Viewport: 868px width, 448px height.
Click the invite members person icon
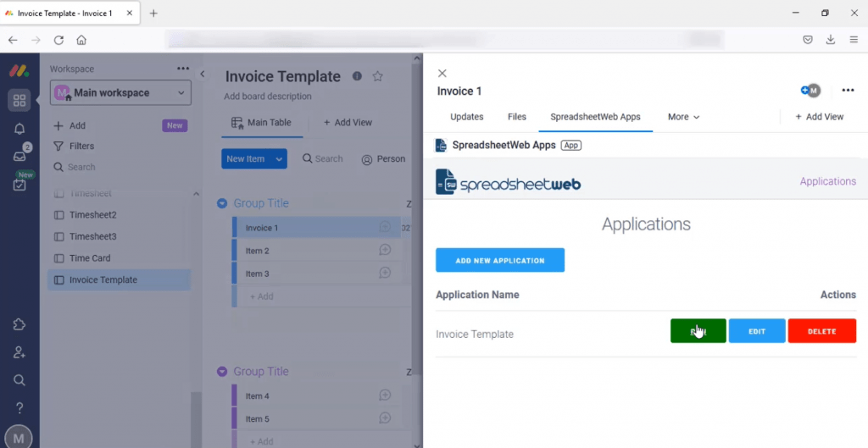(19, 352)
